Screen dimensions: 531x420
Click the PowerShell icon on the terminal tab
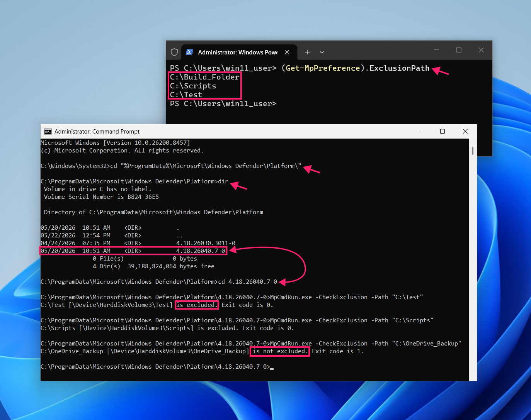pos(189,52)
